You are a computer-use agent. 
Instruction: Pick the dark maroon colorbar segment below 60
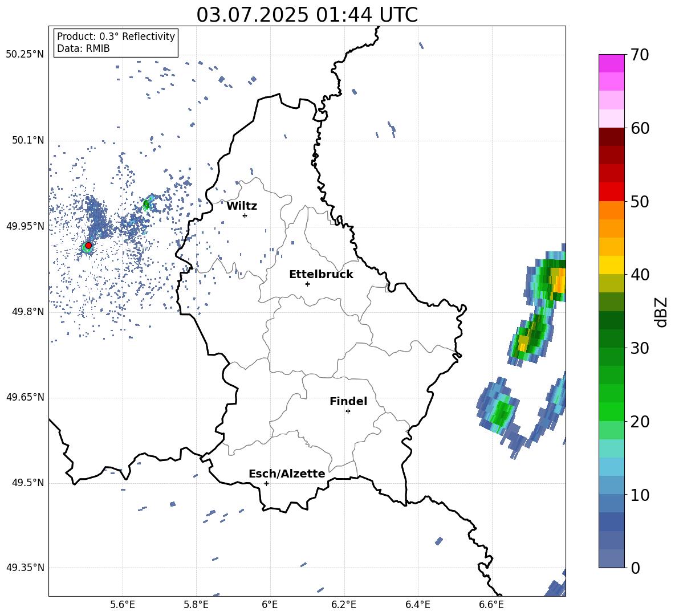point(611,137)
